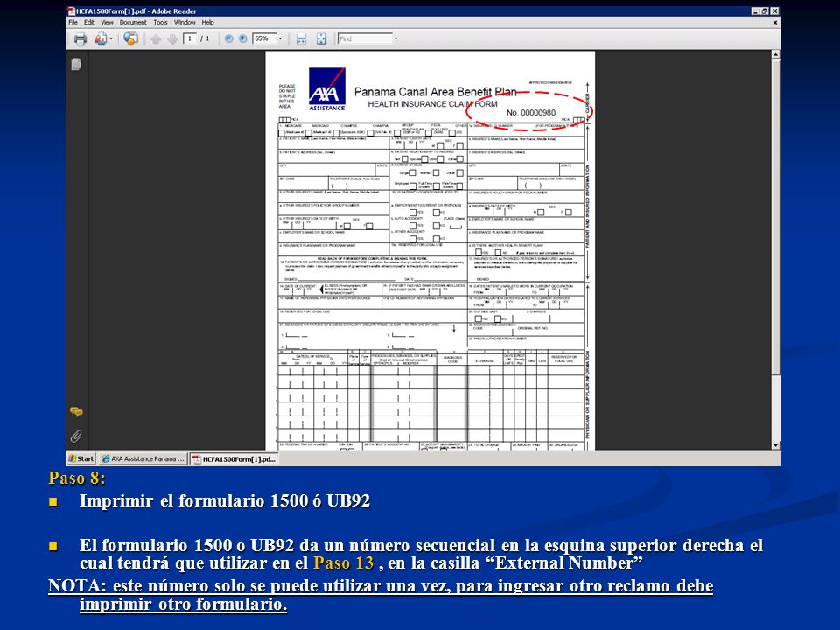Screen dimensions: 840x630
Task: Click the Adobe PDF icon in title bar
Action: (71, 10)
